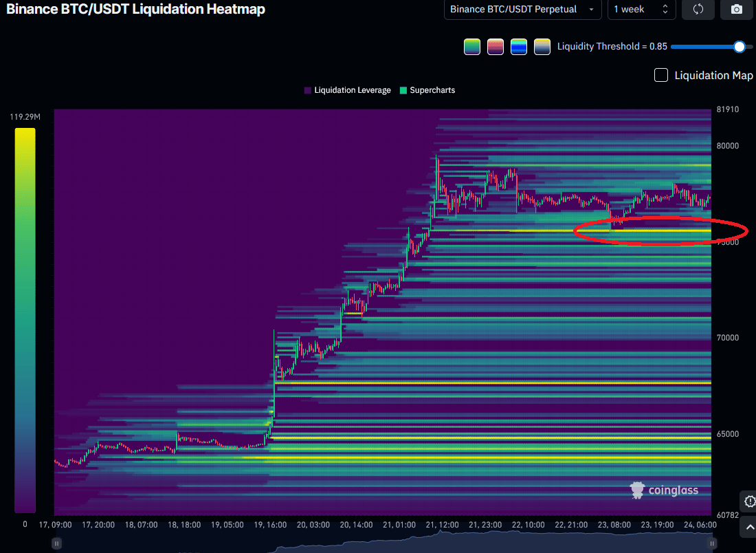Click the 65000 price axis label

point(728,434)
